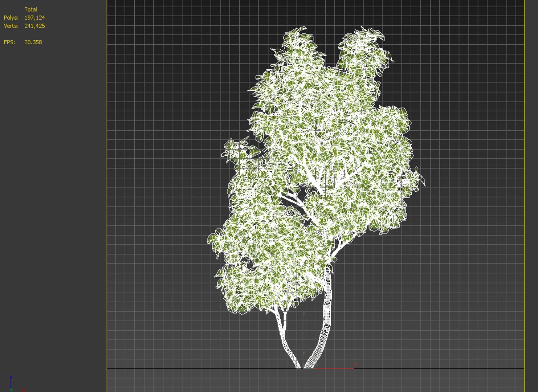The width and height of the screenshot is (538, 392).
Task: Select the wireframe tree model
Action: 316,197
